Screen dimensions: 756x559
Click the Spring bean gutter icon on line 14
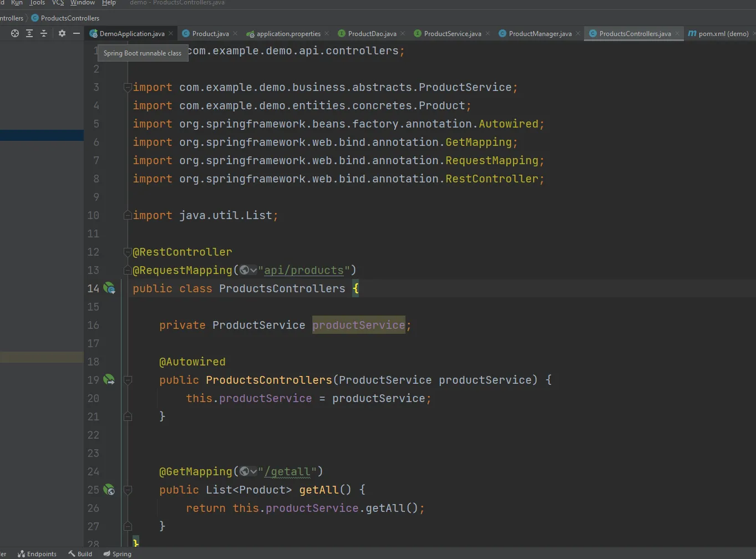tap(109, 288)
